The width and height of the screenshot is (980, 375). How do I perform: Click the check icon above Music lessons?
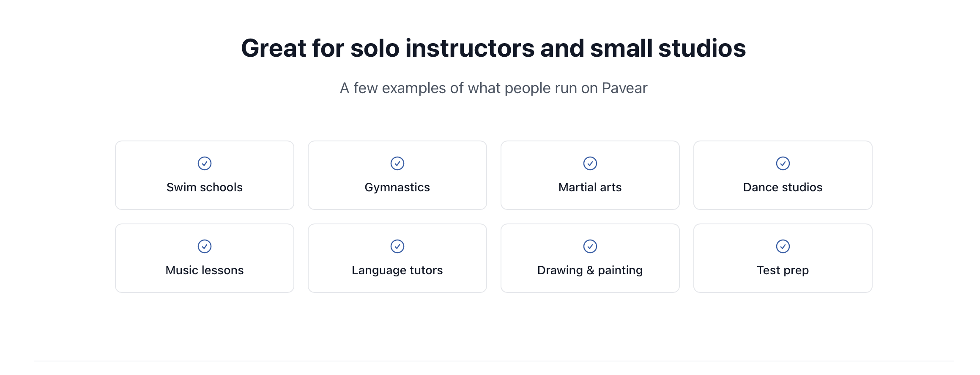205,246
